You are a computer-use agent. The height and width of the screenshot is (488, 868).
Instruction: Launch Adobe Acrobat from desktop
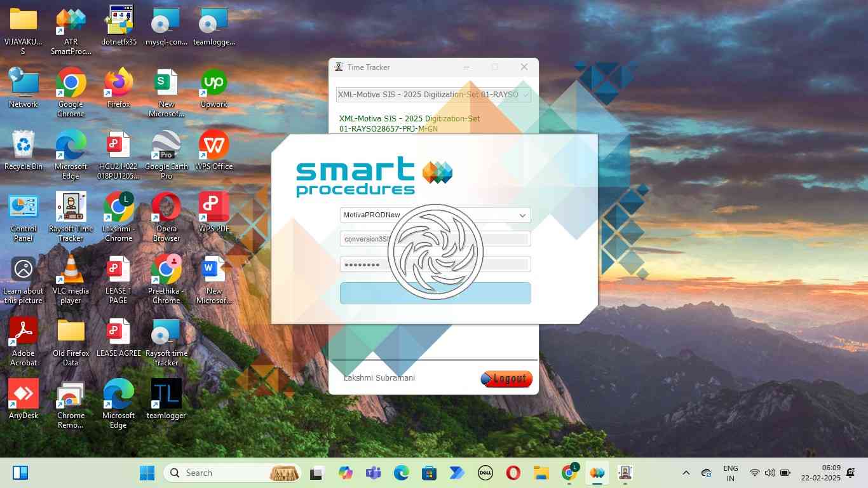24,342
